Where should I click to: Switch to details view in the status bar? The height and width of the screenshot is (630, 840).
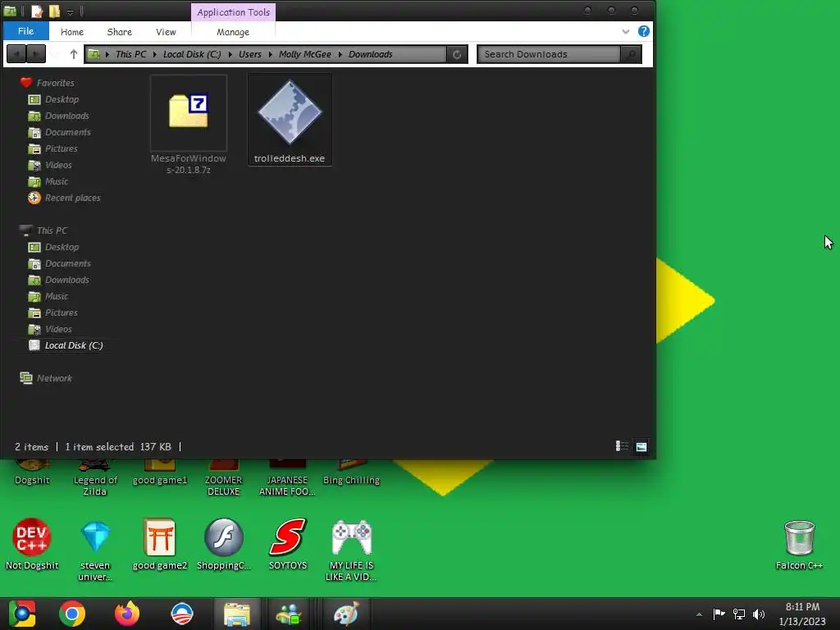pyautogui.click(x=622, y=446)
